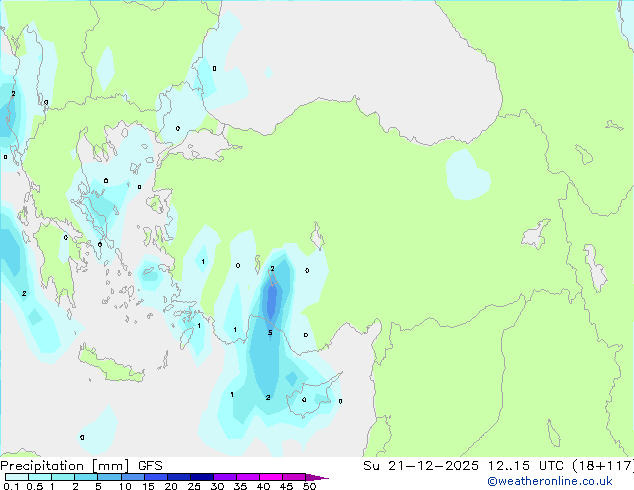Click the legend tick label '40'
Screen dimensions: 634x490
(263, 486)
